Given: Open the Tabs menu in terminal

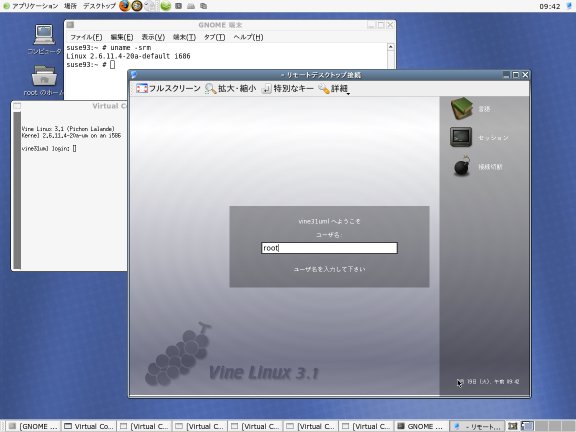Looking at the screenshot, I should click(214, 37).
